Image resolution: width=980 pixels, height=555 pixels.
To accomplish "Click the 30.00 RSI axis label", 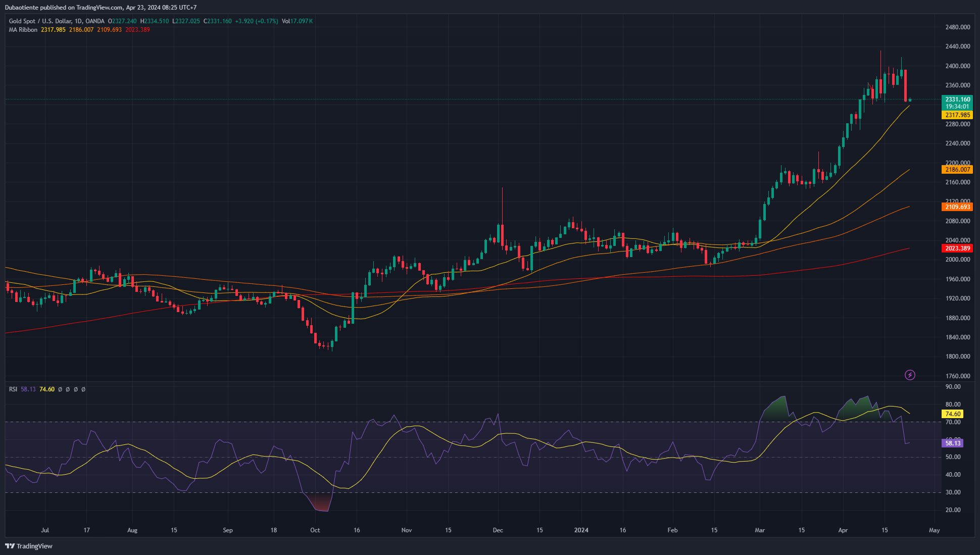I will pos(953,492).
